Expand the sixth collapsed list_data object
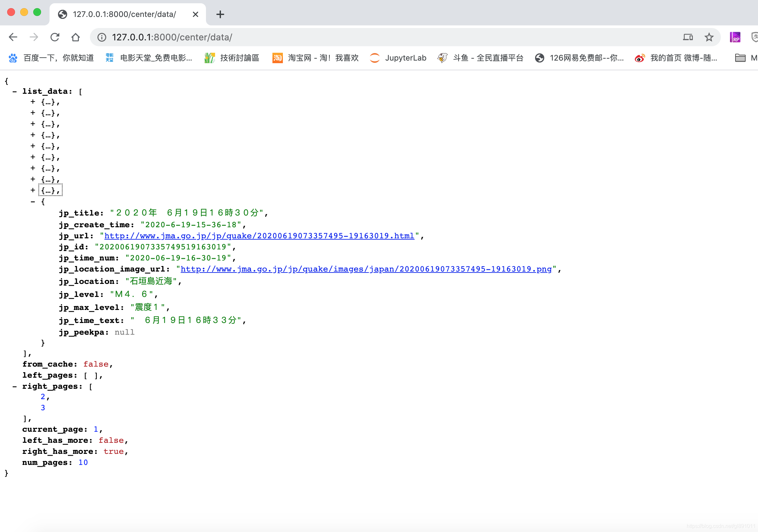 coord(33,157)
